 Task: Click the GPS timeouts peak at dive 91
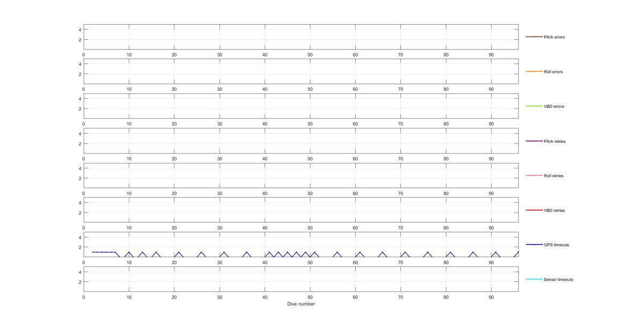(x=496, y=252)
